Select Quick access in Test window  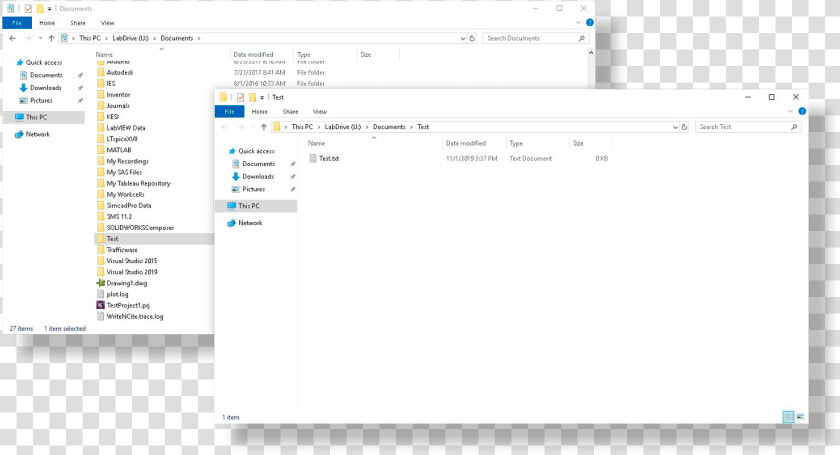(256, 151)
